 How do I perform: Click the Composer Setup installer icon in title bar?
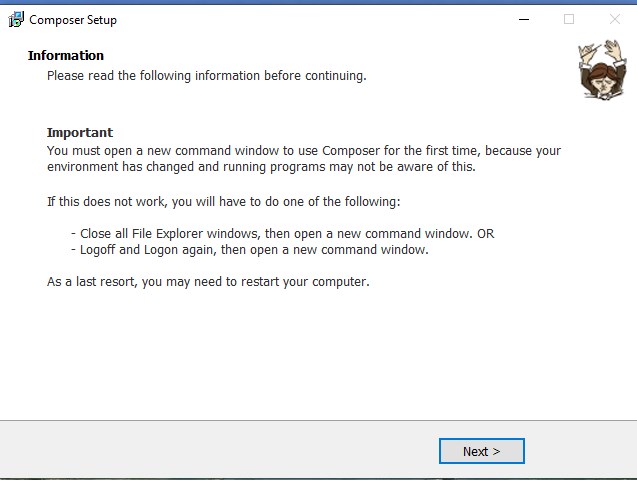click(x=16, y=19)
